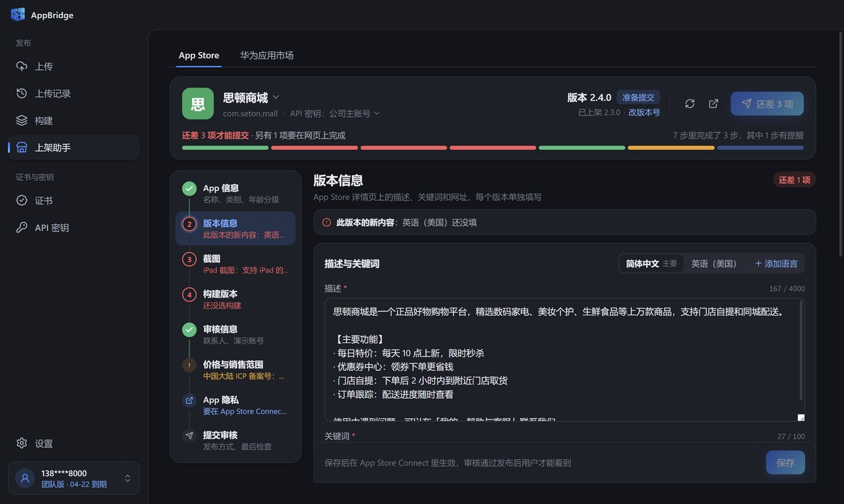Click the description textarea scrollbar
This screenshot has height=504, width=844.
point(802,352)
